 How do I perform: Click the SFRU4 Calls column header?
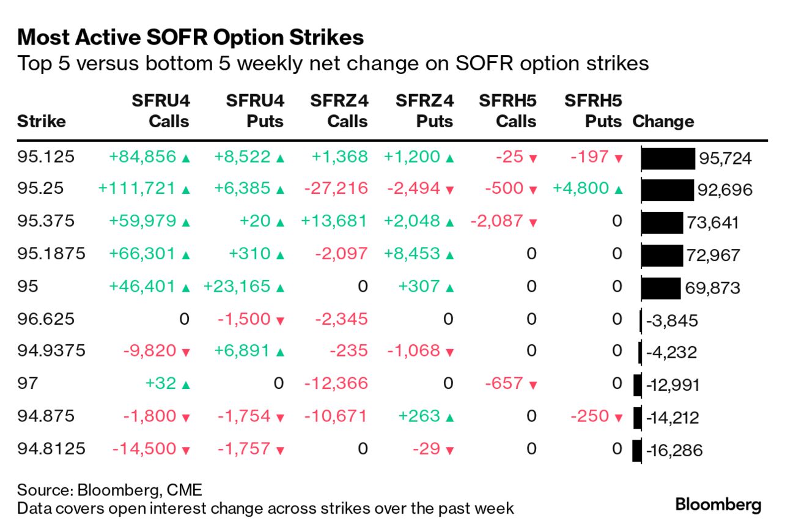click(161, 111)
